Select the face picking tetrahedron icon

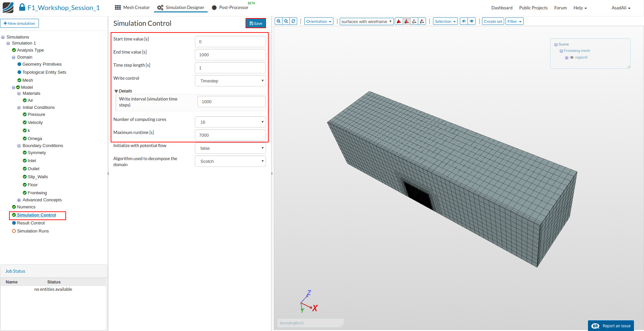(407, 21)
